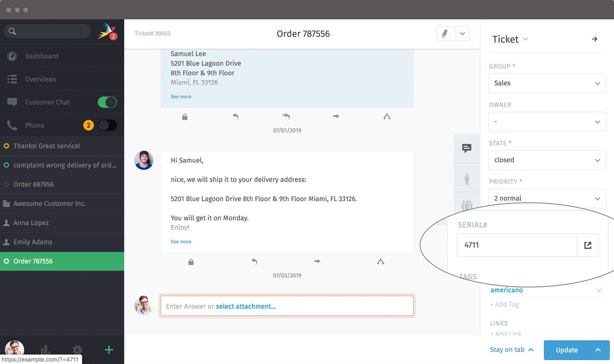614x364 pixels.
Task: Enable the Phone toggle switch
Action: 107,125
